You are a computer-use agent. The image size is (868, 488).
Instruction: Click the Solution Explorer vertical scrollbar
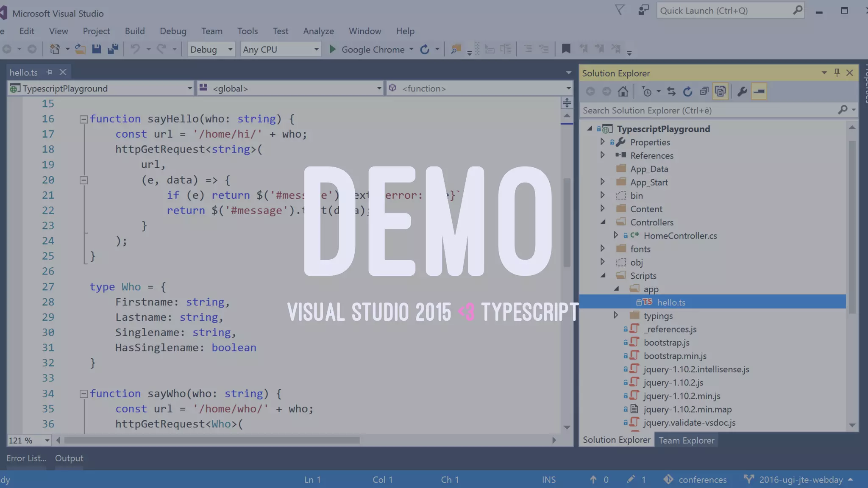(852, 227)
